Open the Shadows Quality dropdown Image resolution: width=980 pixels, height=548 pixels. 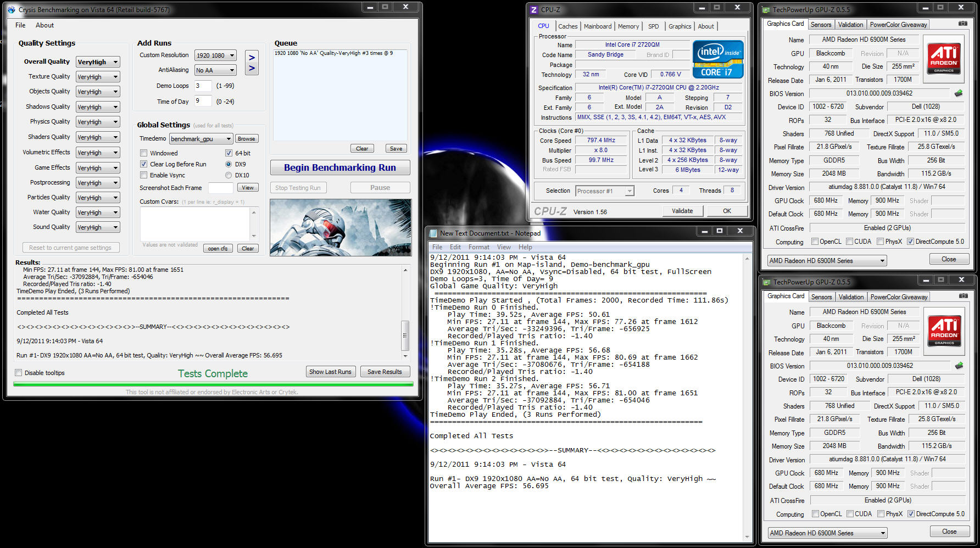click(x=98, y=107)
